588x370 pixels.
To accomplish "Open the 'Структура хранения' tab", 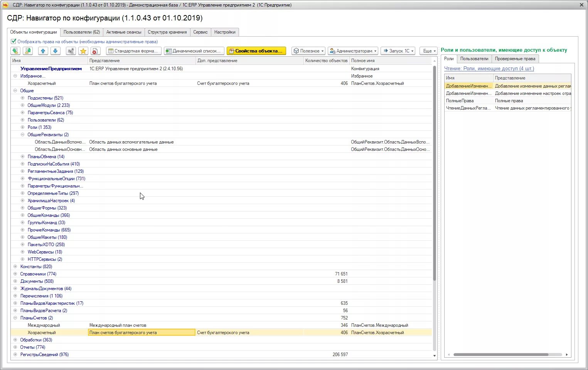I will coord(167,32).
